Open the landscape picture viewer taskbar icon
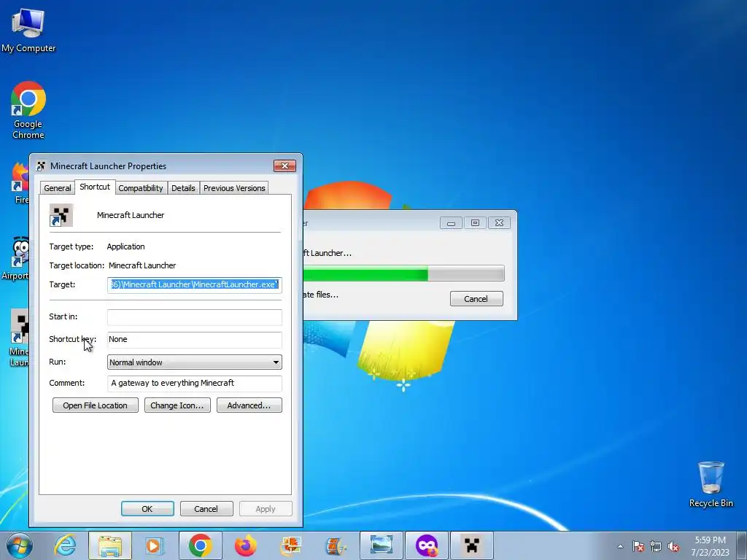 click(381, 545)
